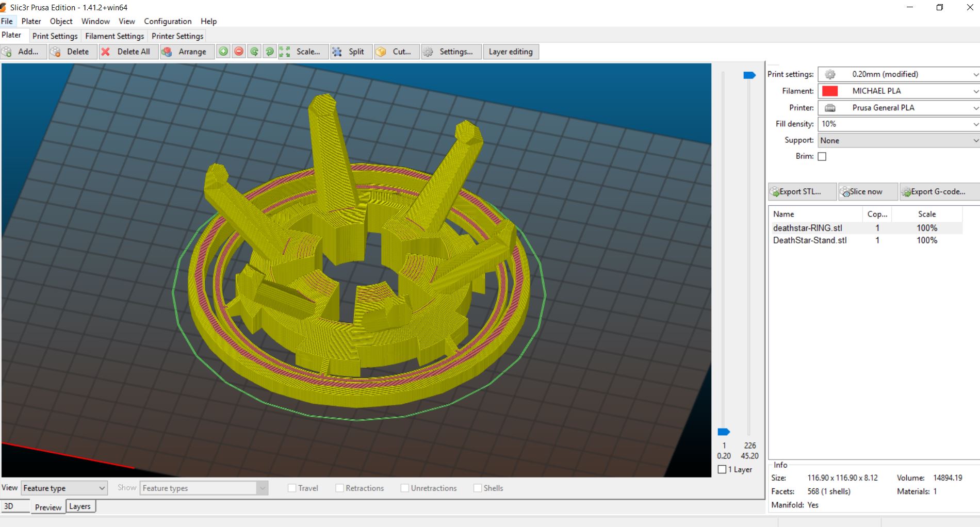This screenshot has height=527, width=980.
Task: Switch to the Print Settings tab
Action: point(55,36)
